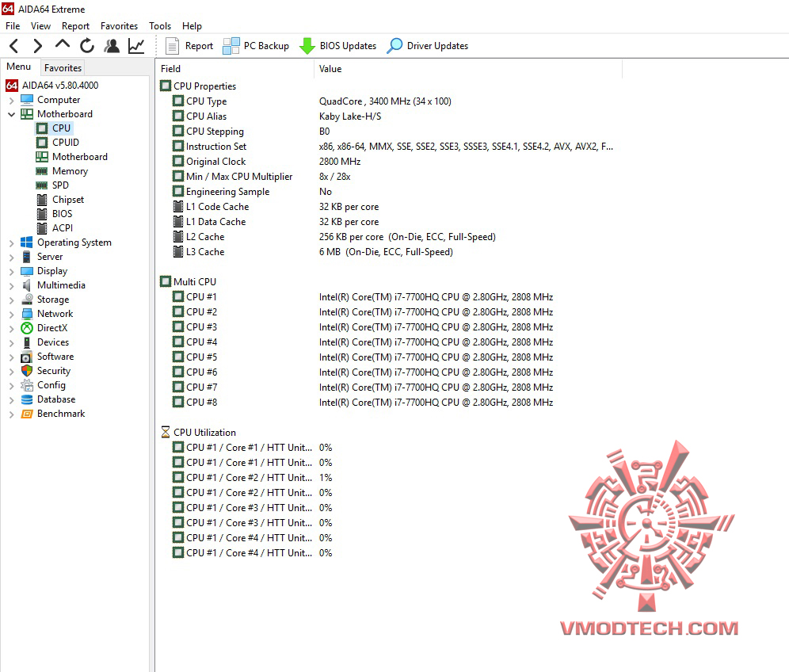Viewport: 789px width, 672px height.
Task: Open the graph chart toolbar icon
Action: [136, 46]
